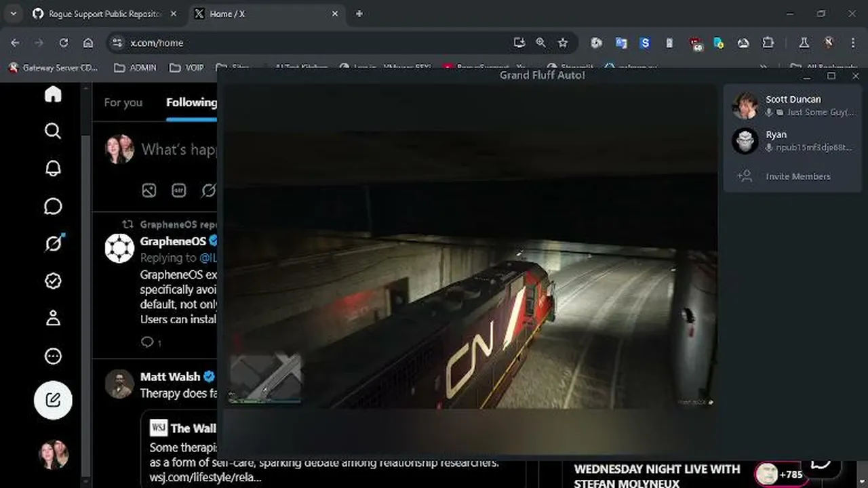868x488 pixels.
Task: Open the More circle icon in X sidebar
Action: [x=53, y=356]
